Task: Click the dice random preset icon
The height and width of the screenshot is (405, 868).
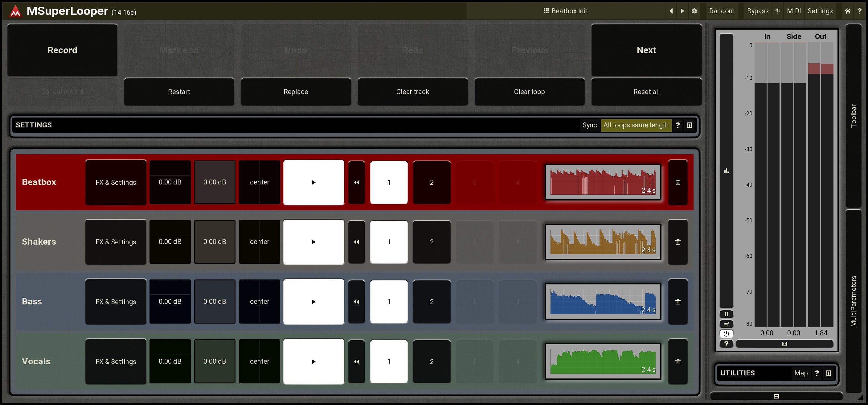Action: pos(694,11)
